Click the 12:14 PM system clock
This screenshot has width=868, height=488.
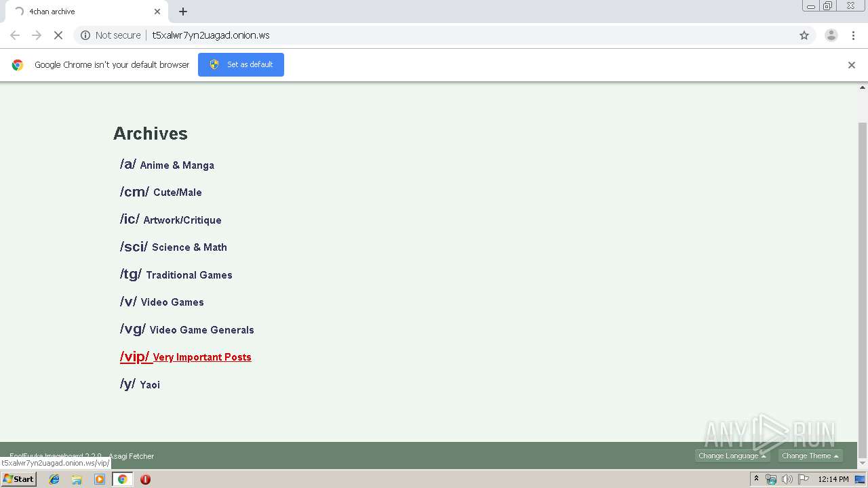pyautogui.click(x=833, y=479)
